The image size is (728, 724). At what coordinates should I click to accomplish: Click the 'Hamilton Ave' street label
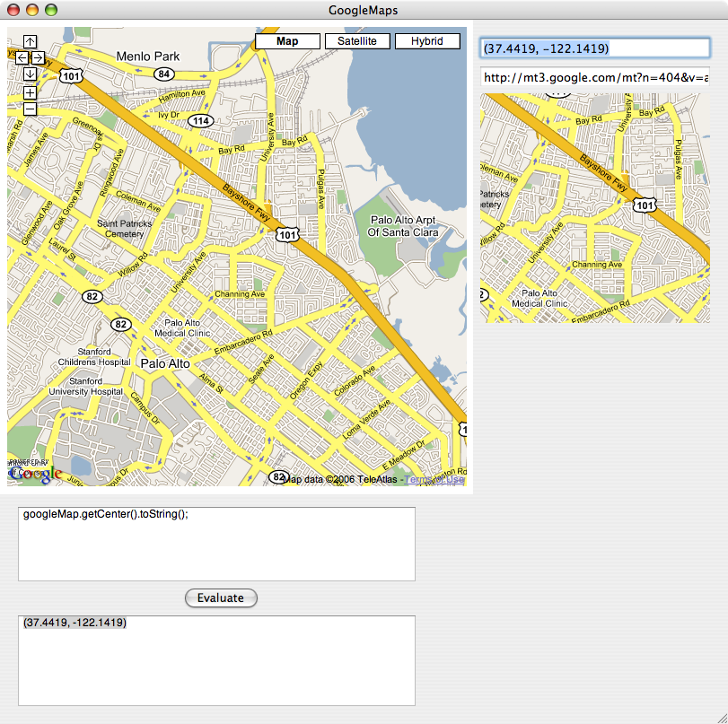click(181, 96)
